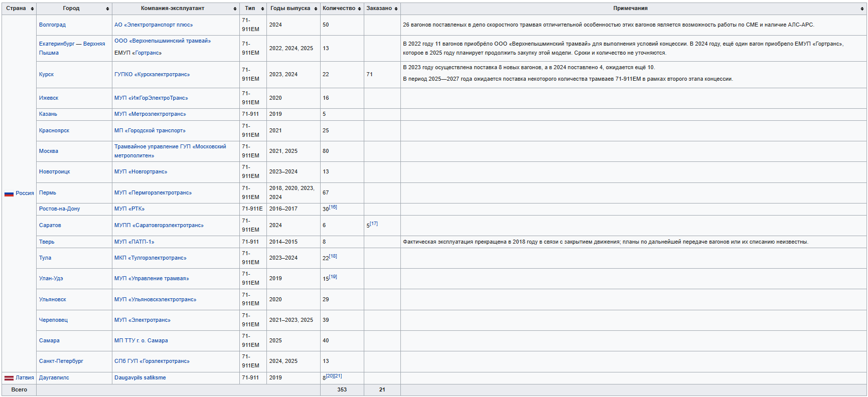Sort by Заказано header arrows
868x397 pixels.
[x=396, y=9]
